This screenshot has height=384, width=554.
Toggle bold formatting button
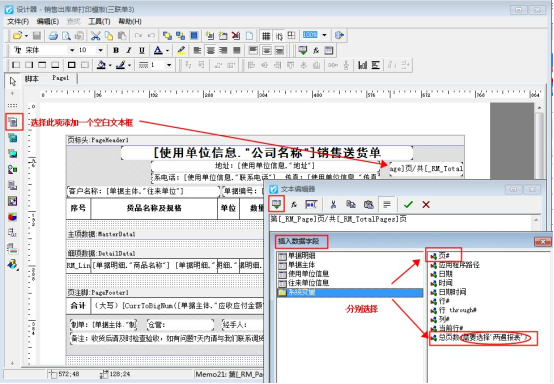tap(116, 50)
